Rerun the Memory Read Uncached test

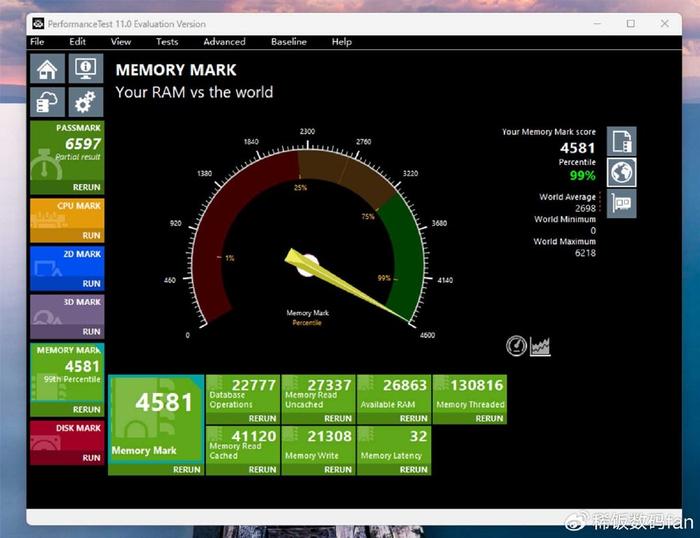(x=338, y=418)
